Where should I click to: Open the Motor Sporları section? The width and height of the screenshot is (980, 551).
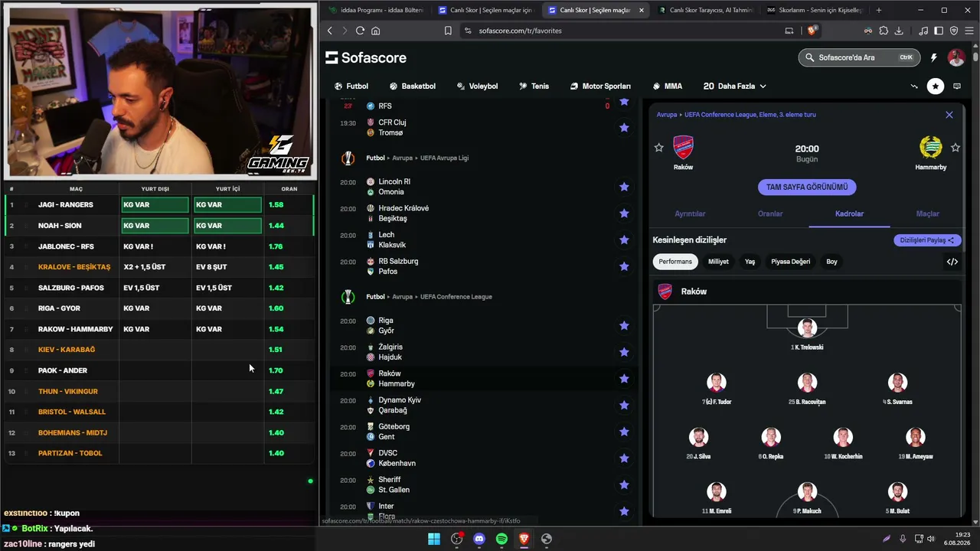(600, 86)
